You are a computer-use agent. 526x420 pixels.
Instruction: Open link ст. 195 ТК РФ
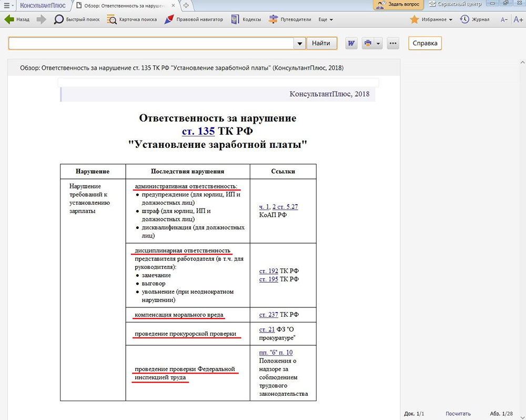click(x=269, y=279)
